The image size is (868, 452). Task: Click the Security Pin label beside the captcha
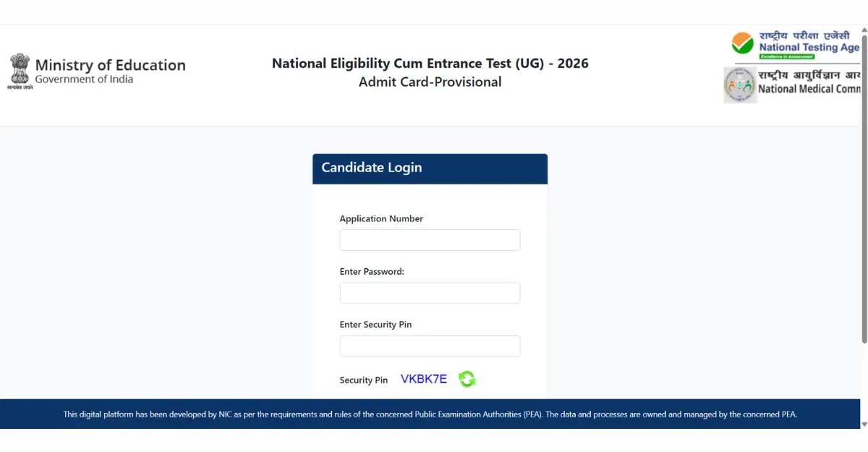tap(364, 380)
